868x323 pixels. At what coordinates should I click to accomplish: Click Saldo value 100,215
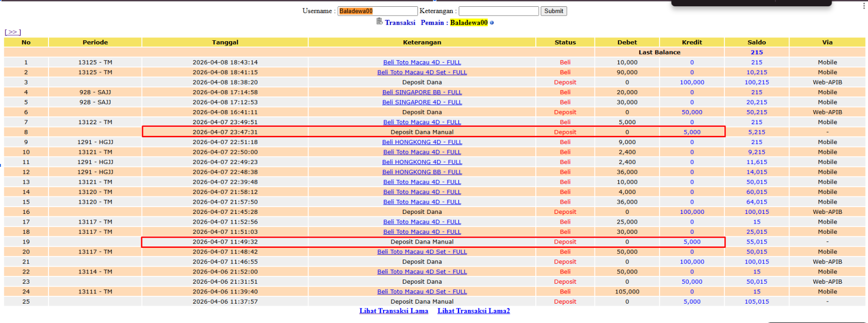(x=756, y=82)
